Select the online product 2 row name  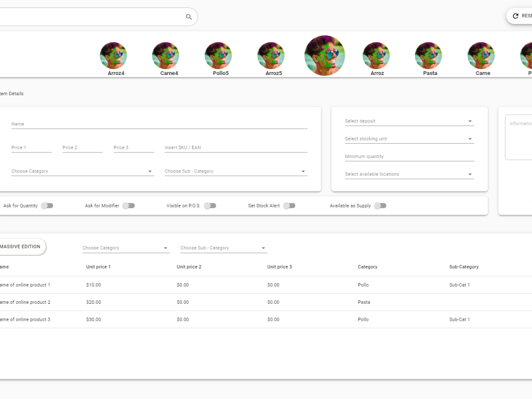click(x=25, y=302)
